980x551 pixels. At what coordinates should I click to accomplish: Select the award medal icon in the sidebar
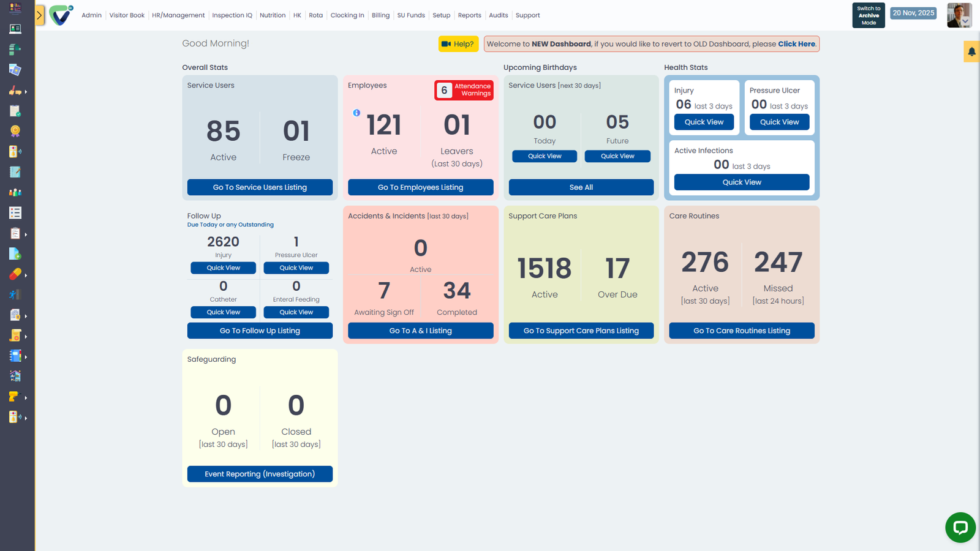[x=15, y=130]
